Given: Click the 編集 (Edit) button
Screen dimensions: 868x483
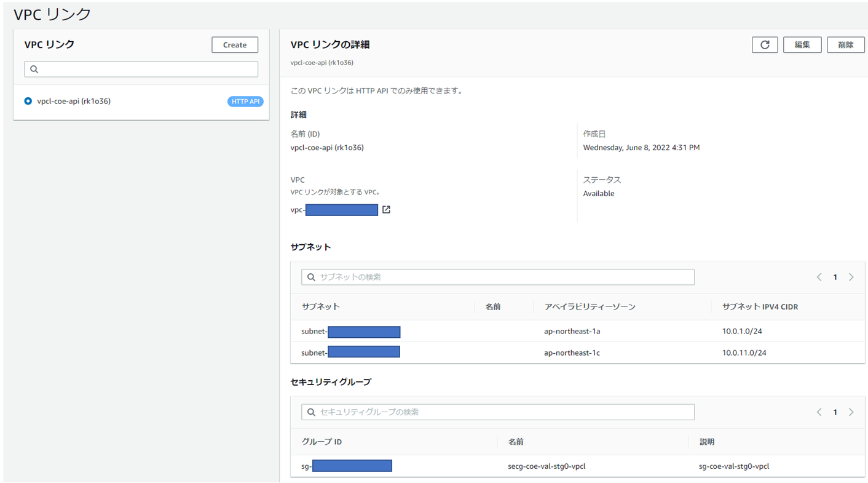Looking at the screenshot, I should 802,45.
